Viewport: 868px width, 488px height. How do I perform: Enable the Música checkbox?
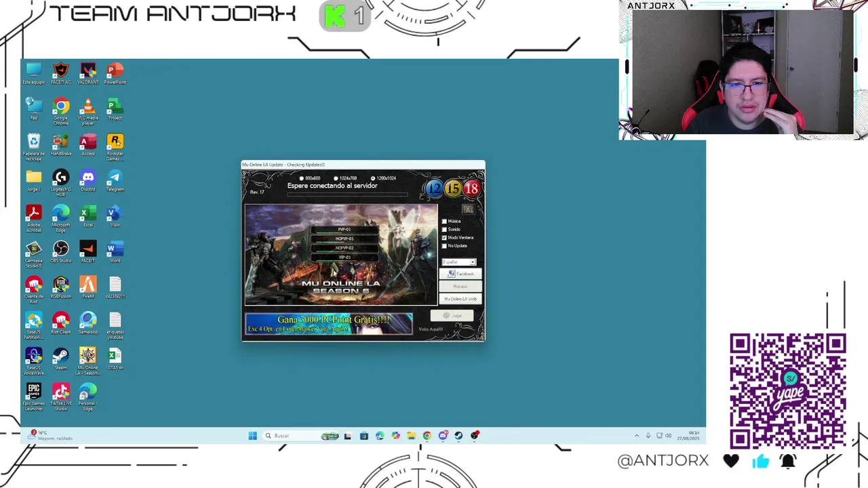coord(444,222)
